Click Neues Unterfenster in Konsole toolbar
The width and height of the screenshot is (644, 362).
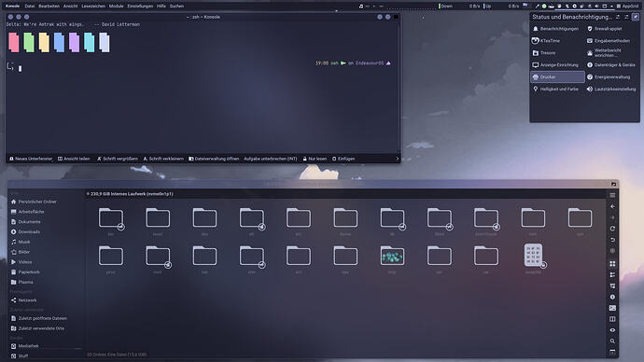(x=31, y=159)
